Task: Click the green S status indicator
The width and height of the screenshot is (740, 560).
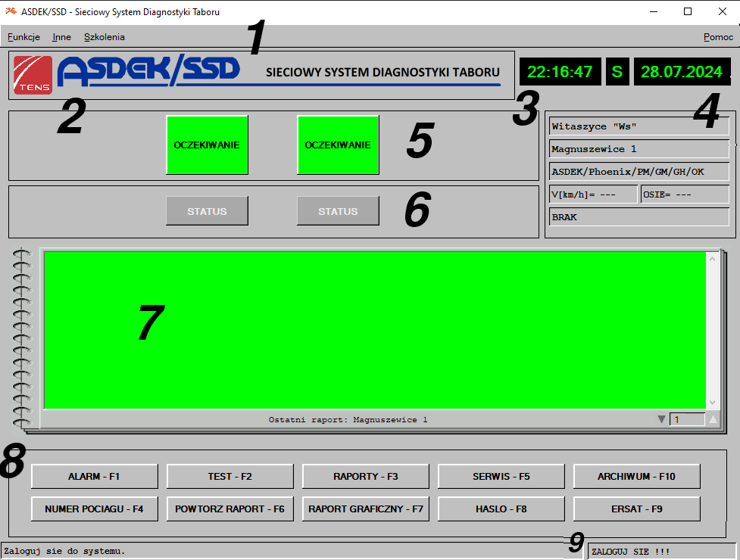Action: (x=617, y=72)
